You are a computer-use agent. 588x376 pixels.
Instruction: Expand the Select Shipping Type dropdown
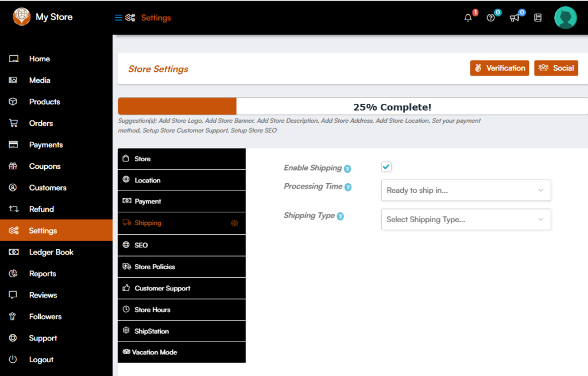(x=466, y=219)
